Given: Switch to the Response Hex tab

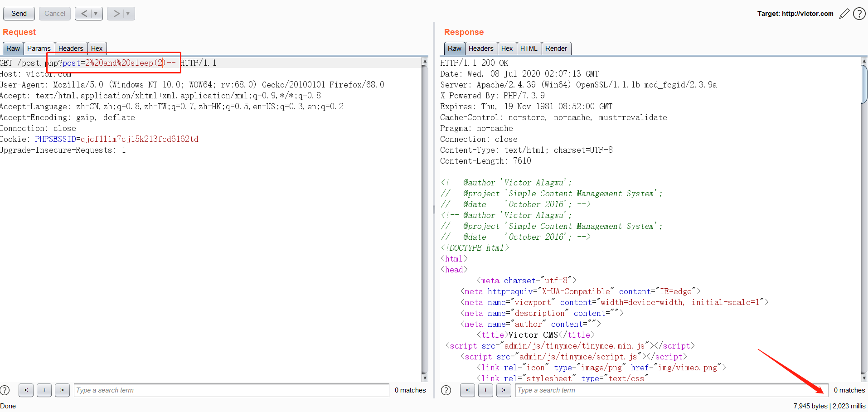Looking at the screenshot, I should tap(507, 48).
